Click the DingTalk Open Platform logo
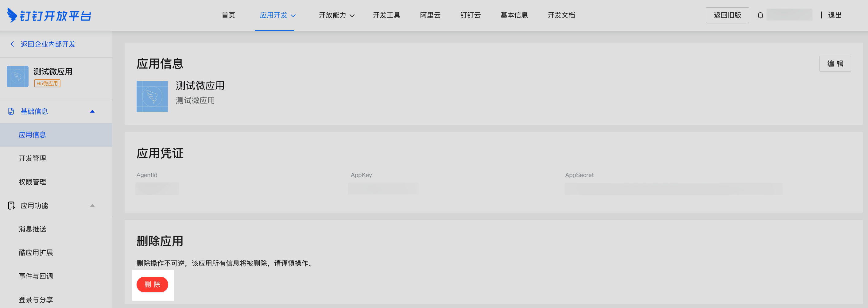This screenshot has width=868, height=308. tap(49, 15)
